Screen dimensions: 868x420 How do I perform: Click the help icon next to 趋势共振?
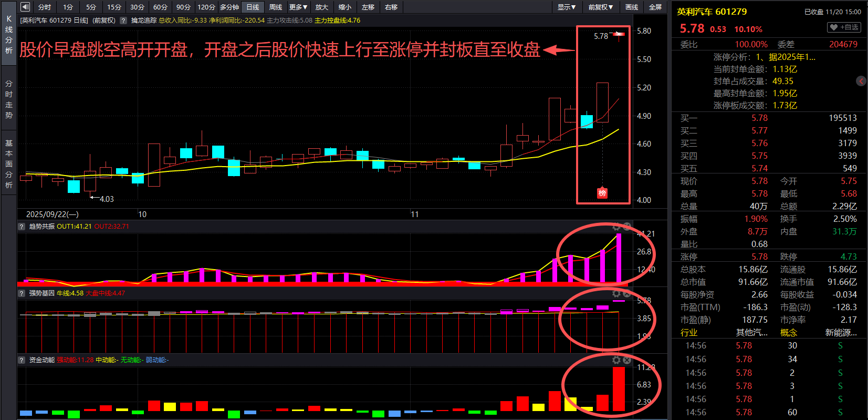click(x=22, y=227)
